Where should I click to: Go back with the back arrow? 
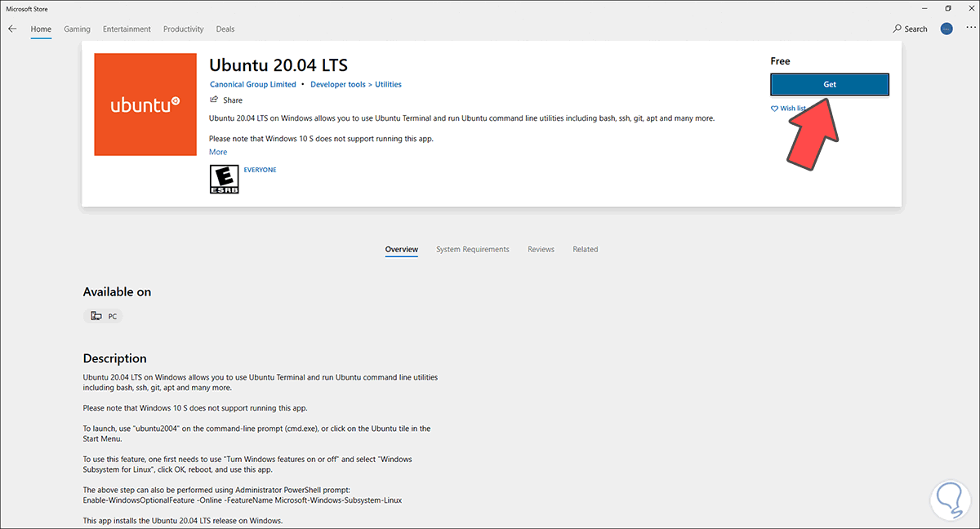(12, 29)
